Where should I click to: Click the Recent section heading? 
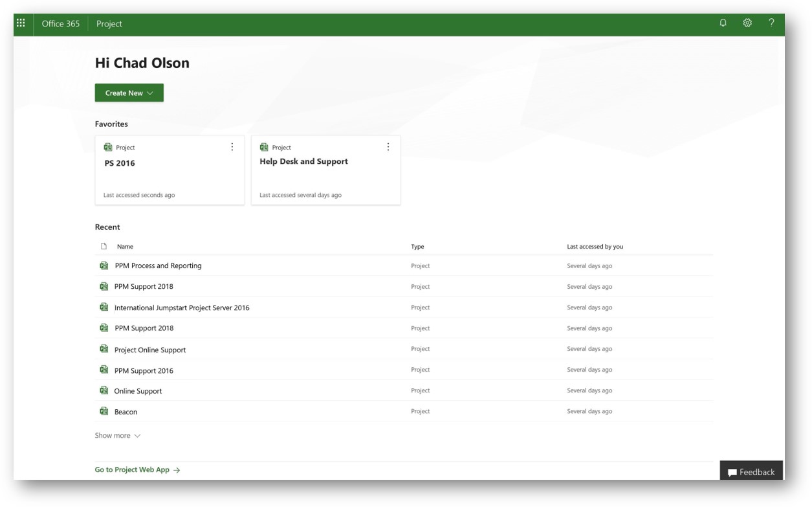coord(107,227)
